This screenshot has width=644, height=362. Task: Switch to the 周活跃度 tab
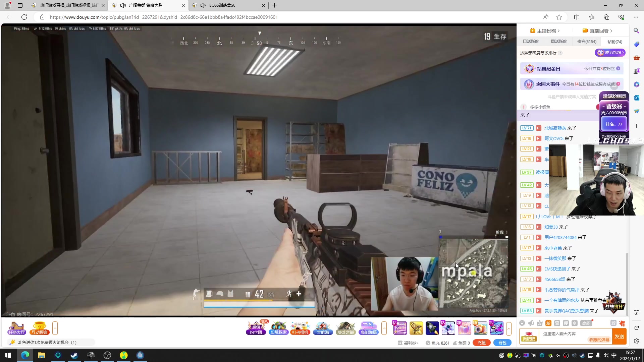(x=559, y=42)
